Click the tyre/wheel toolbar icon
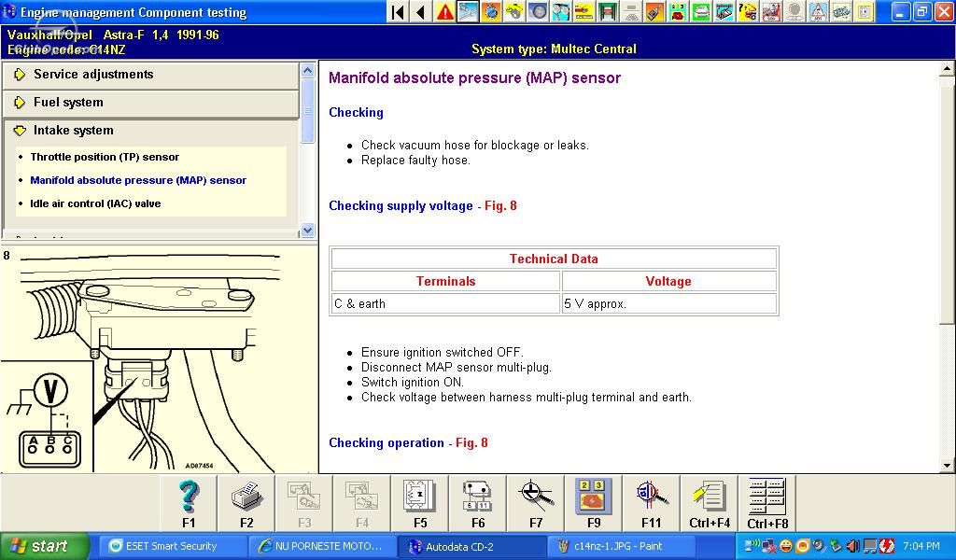Image resolution: width=956 pixels, height=560 pixels. pyautogui.click(x=539, y=11)
